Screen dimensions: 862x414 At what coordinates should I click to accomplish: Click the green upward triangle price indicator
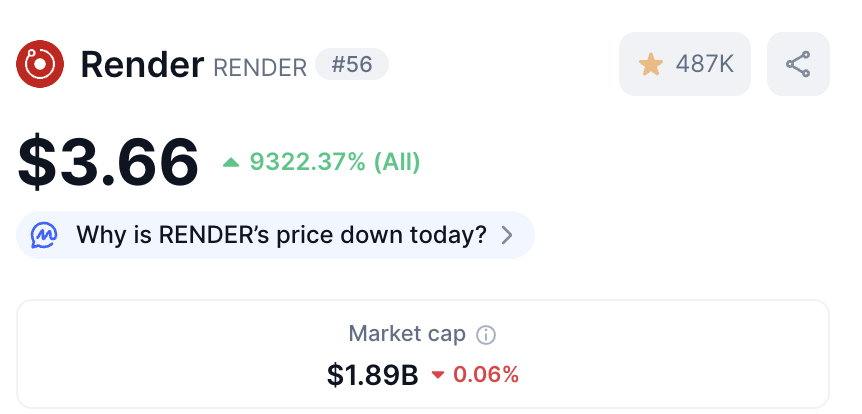231,162
